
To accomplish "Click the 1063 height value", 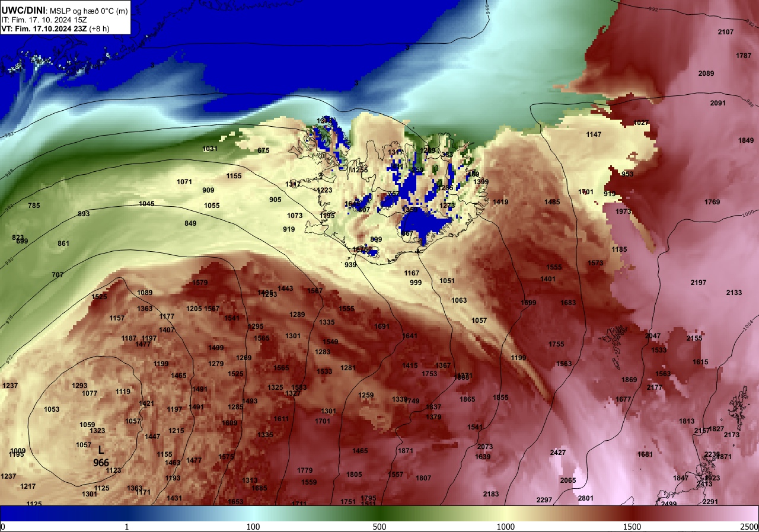I will (459, 300).
